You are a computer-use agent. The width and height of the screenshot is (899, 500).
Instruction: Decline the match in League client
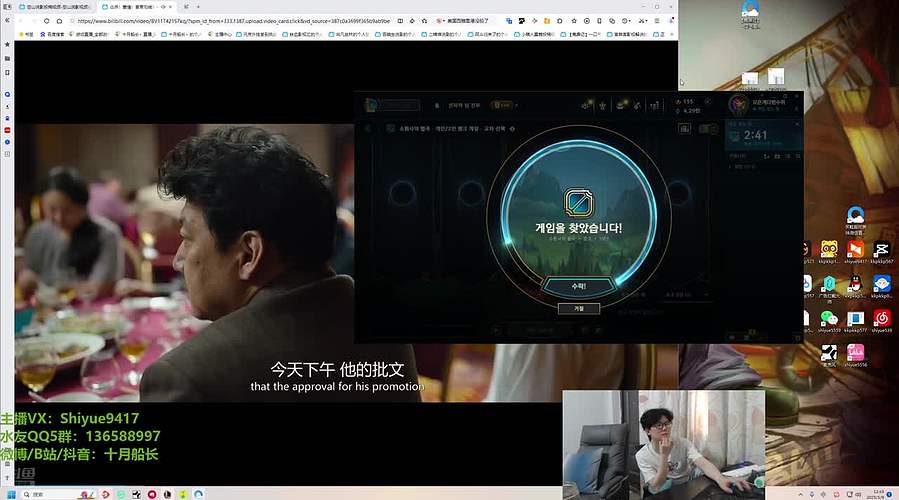(x=579, y=308)
